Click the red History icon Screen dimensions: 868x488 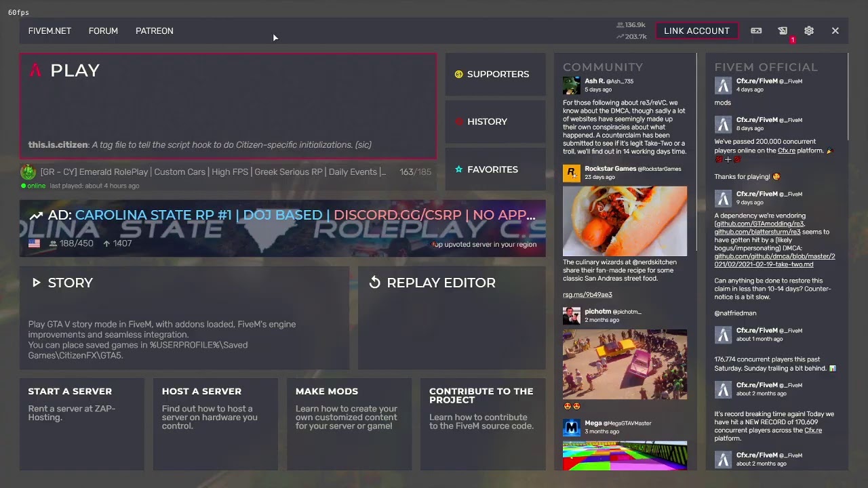point(458,121)
